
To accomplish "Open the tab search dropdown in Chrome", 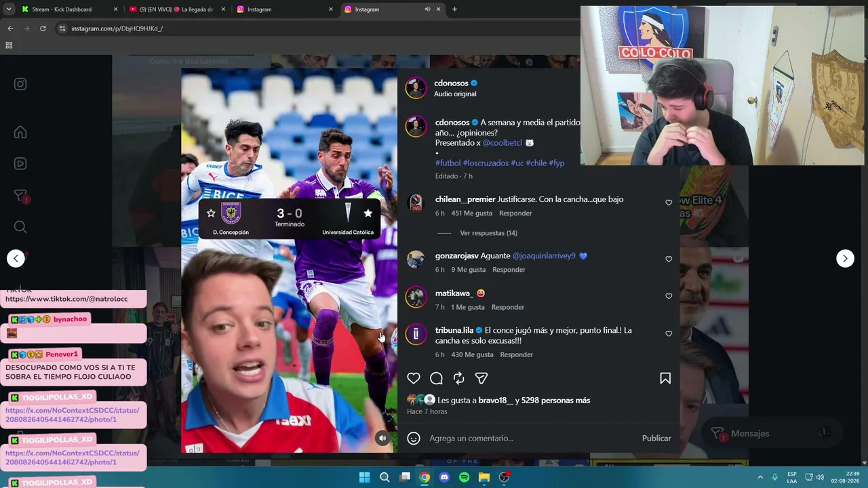I will (9, 9).
